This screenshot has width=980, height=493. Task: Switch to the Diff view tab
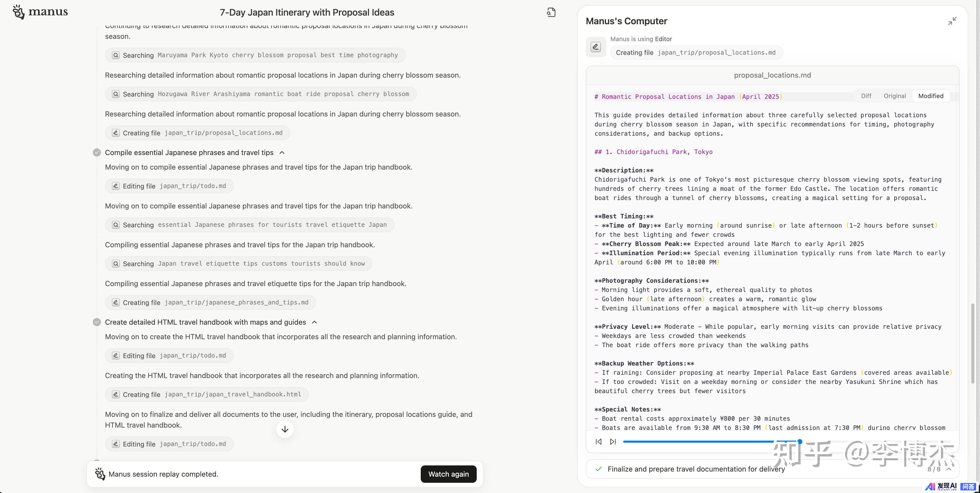coord(866,96)
